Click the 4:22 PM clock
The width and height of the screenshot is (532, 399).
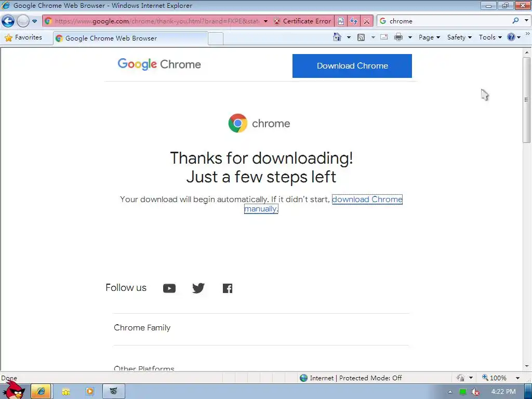pos(503,392)
